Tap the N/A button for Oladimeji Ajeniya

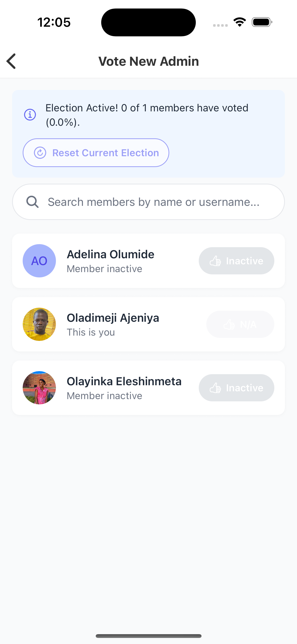tap(240, 324)
